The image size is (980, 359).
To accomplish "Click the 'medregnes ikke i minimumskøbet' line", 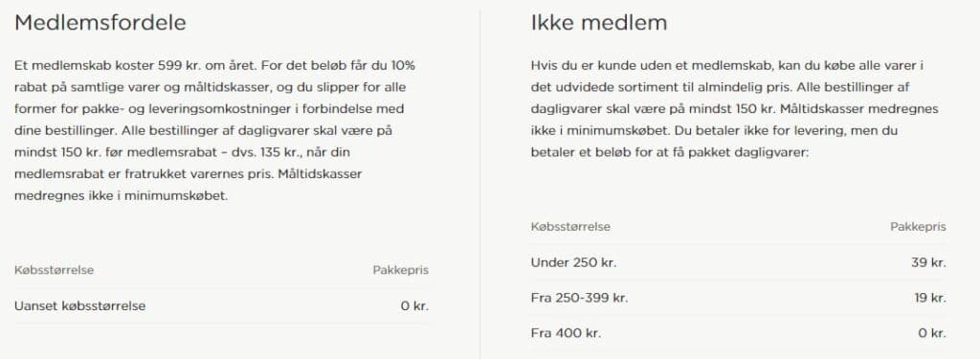I will pyautogui.click(x=122, y=195).
